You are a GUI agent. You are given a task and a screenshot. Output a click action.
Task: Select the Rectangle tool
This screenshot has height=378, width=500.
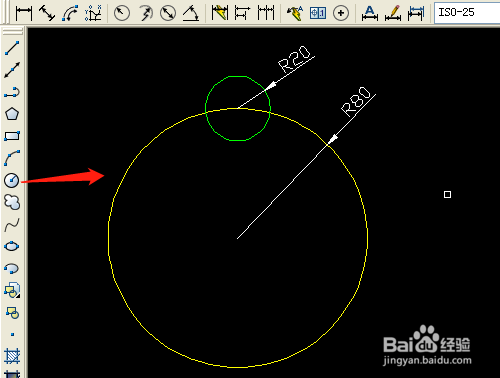pos(12,136)
